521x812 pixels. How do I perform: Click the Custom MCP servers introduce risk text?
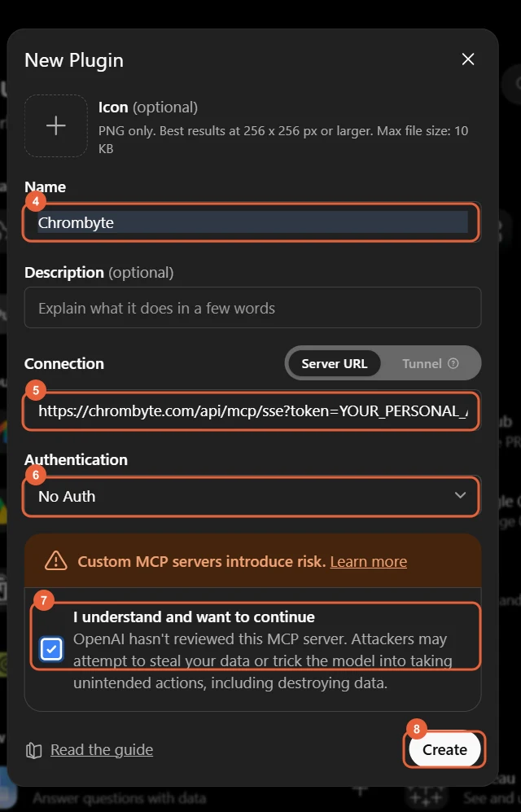point(202,561)
